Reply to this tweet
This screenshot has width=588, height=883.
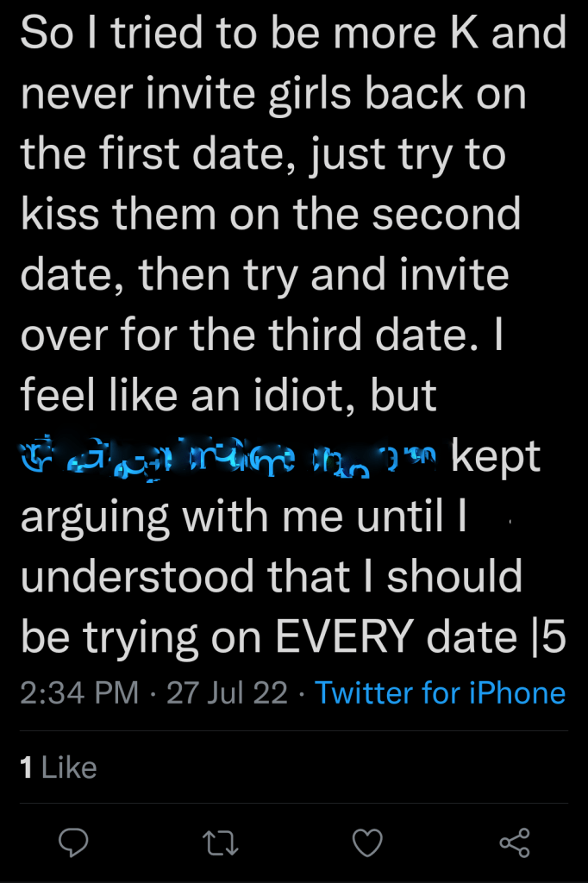[74, 842]
